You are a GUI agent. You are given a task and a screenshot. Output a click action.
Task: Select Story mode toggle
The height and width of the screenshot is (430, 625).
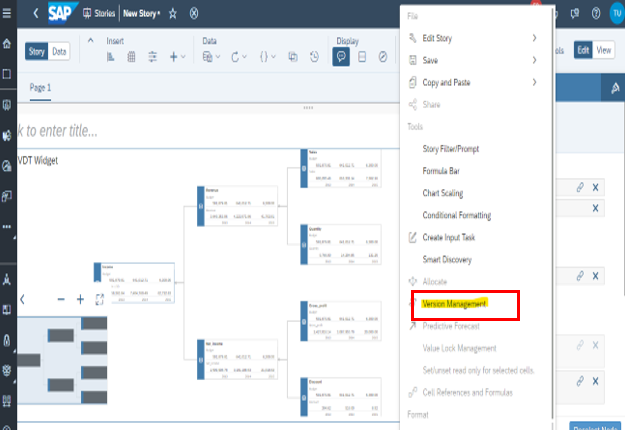click(36, 51)
